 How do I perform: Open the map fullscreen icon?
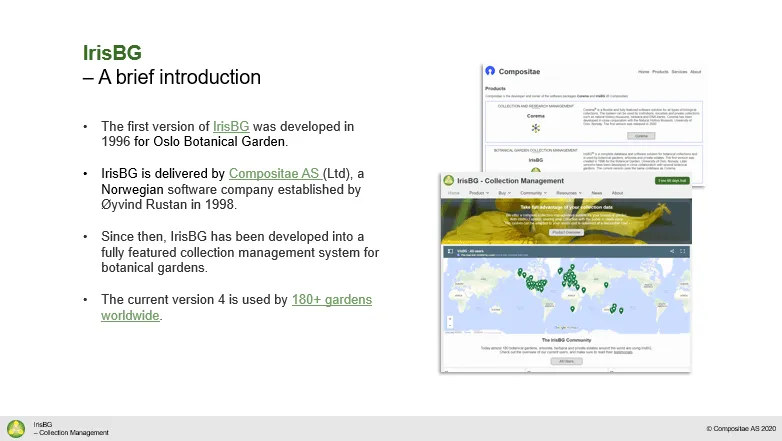[x=683, y=251]
